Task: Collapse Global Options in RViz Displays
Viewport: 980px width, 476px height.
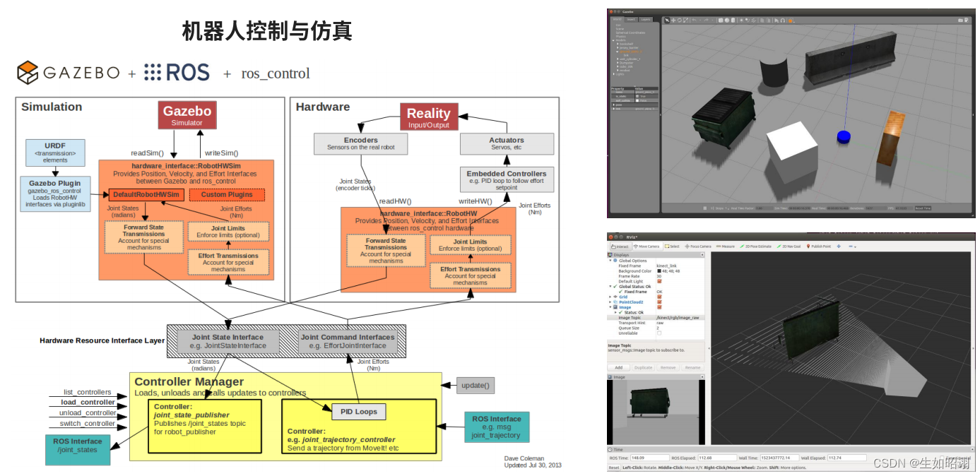Action: pyautogui.click(x=610, y=261)
